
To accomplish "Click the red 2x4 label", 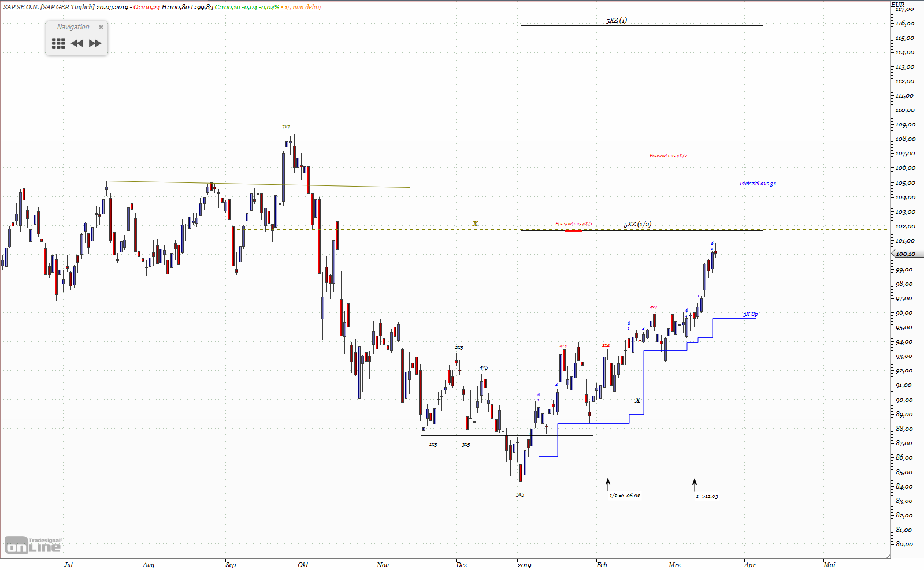I will [x=606, y=345].
